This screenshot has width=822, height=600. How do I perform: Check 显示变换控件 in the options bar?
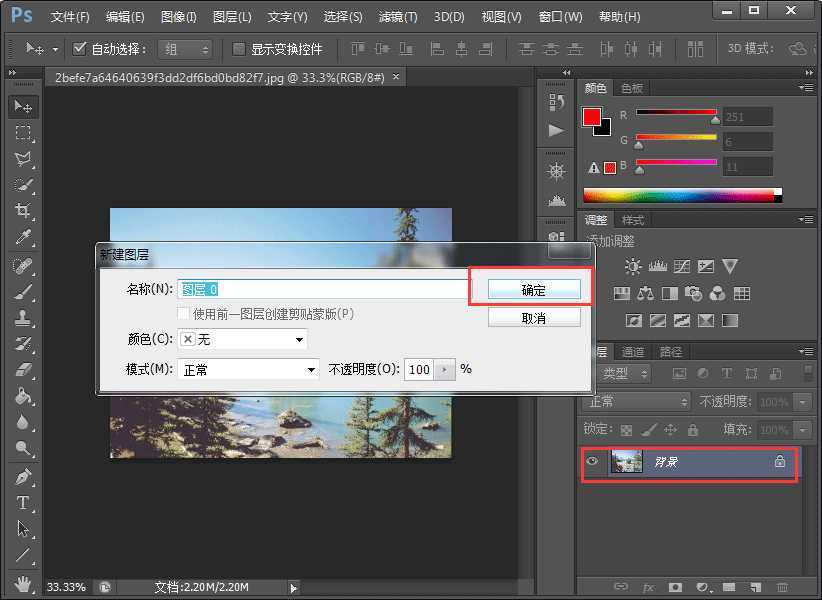(x=237, y=47)
